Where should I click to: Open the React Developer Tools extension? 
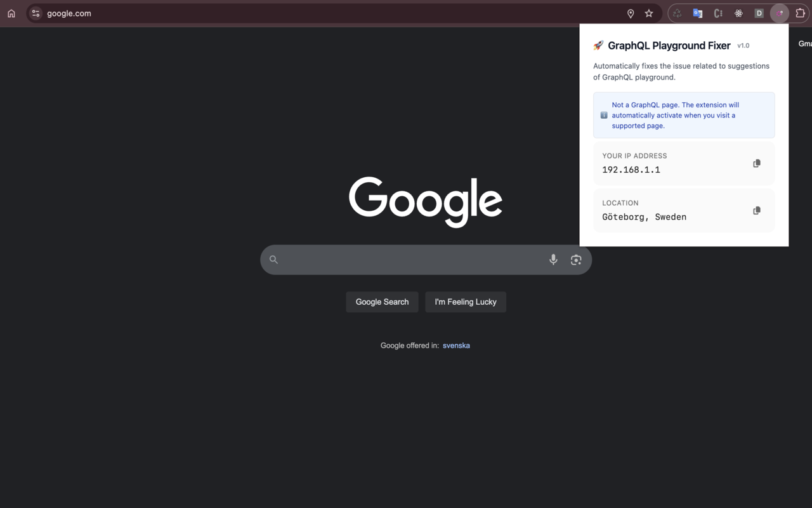(738, 13)
